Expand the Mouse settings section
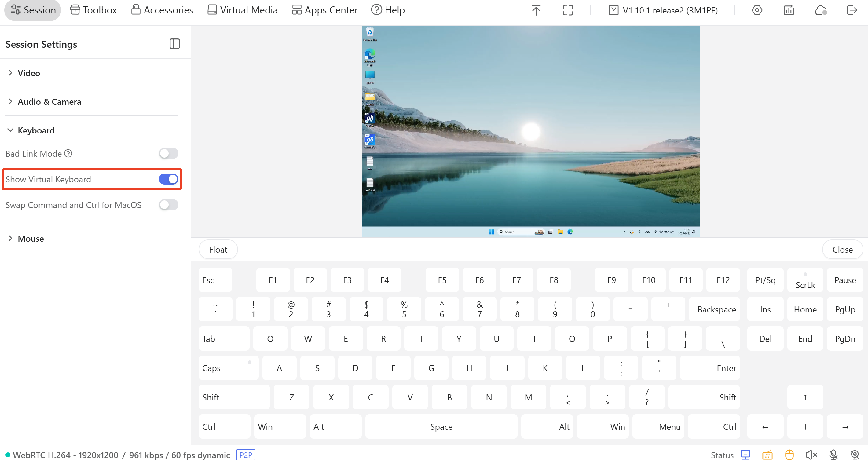The width and height of the screenshot is (868, 464). click(x=92, y=239)
